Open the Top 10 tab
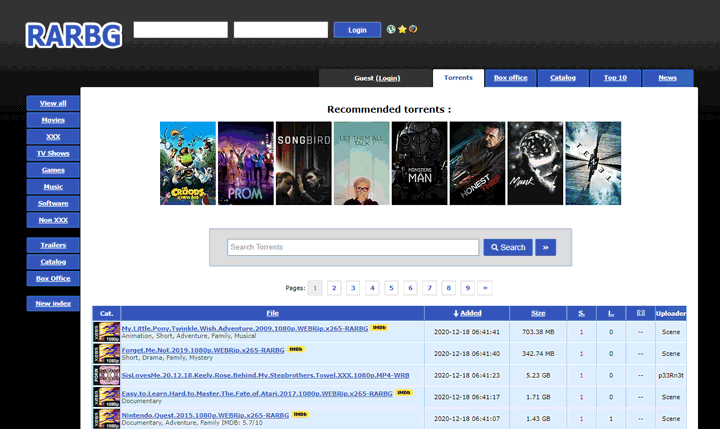 615,78
